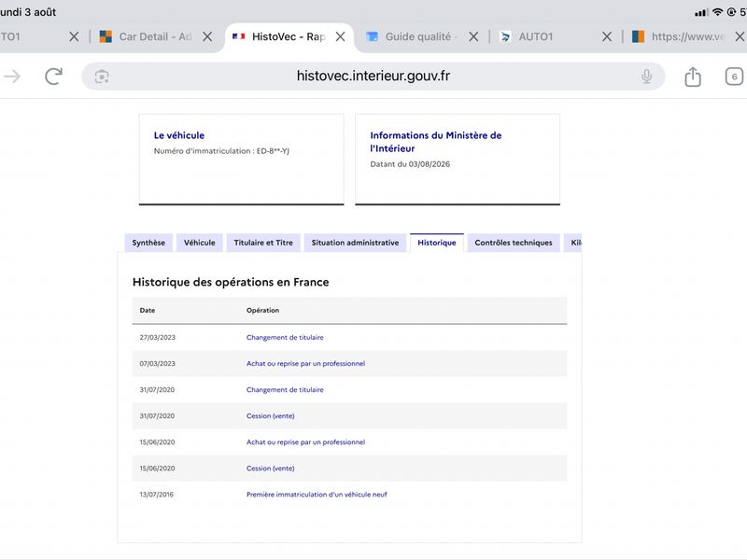Click the AUTO1 tab favicon
The height and width of the screenshot is (560, 747).
pyautogui.click(x=505, y=36)
